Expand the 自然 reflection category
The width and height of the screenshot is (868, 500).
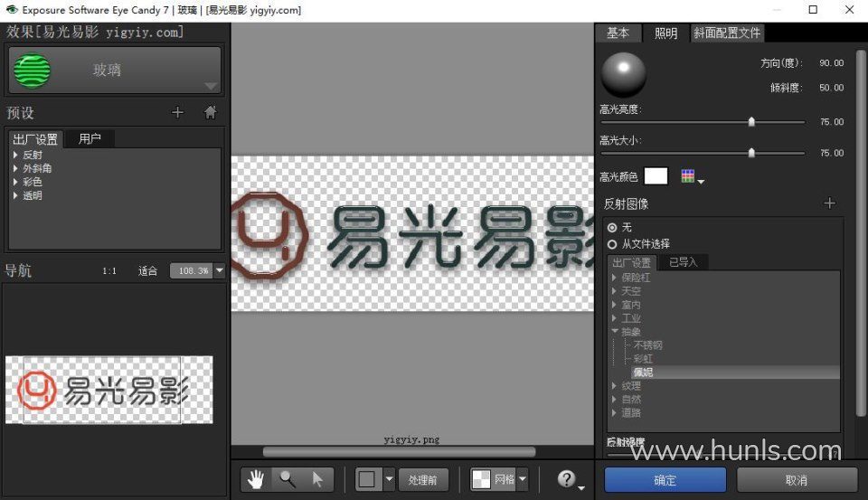615,400
